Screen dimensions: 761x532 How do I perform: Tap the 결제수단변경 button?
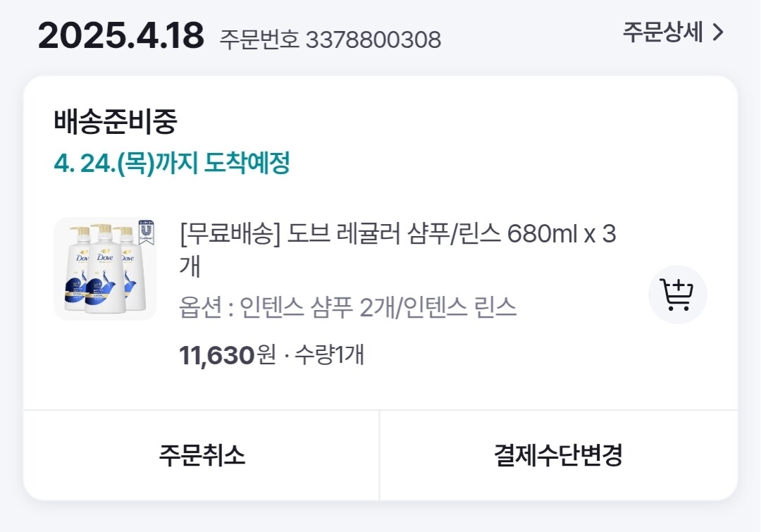tap(558, 455)
